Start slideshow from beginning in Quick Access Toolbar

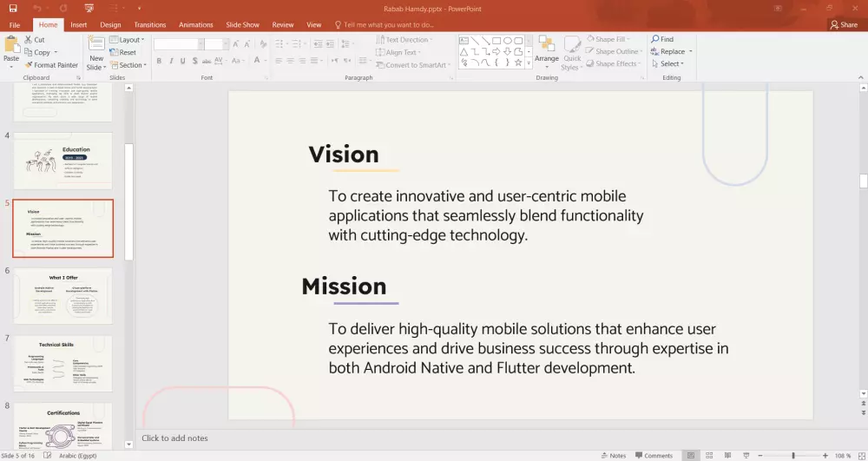pos(89,9)
